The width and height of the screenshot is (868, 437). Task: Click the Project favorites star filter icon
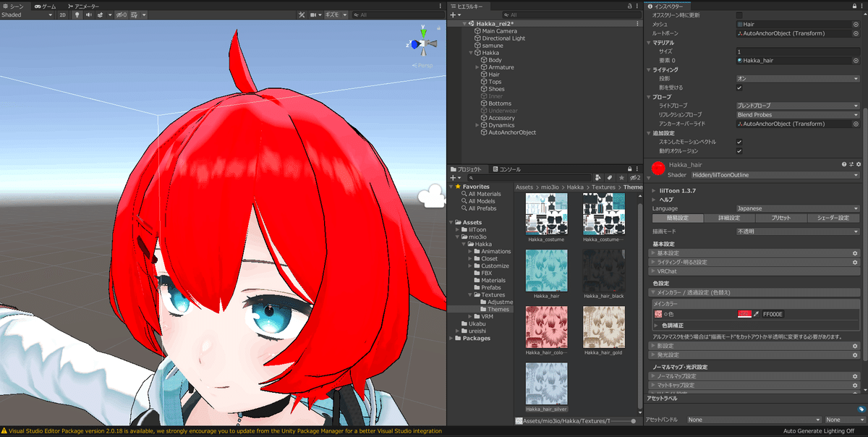621,177
